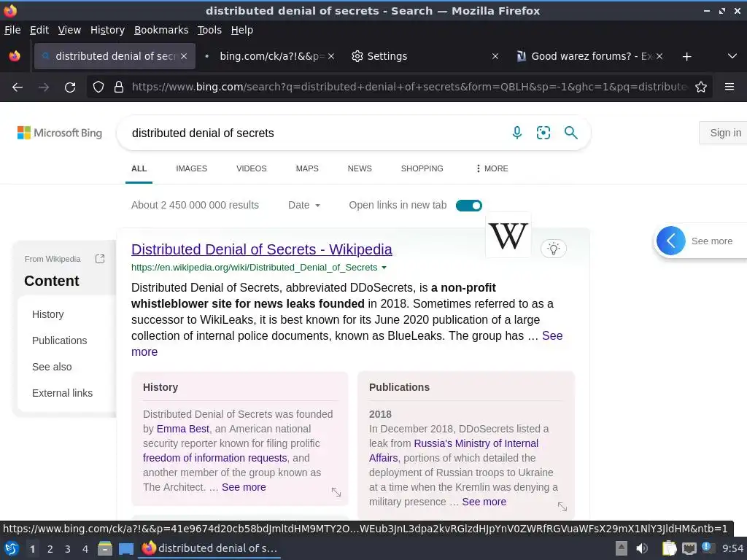
Task: Bookmark this page with the star icon
Action: pos(701,87)
